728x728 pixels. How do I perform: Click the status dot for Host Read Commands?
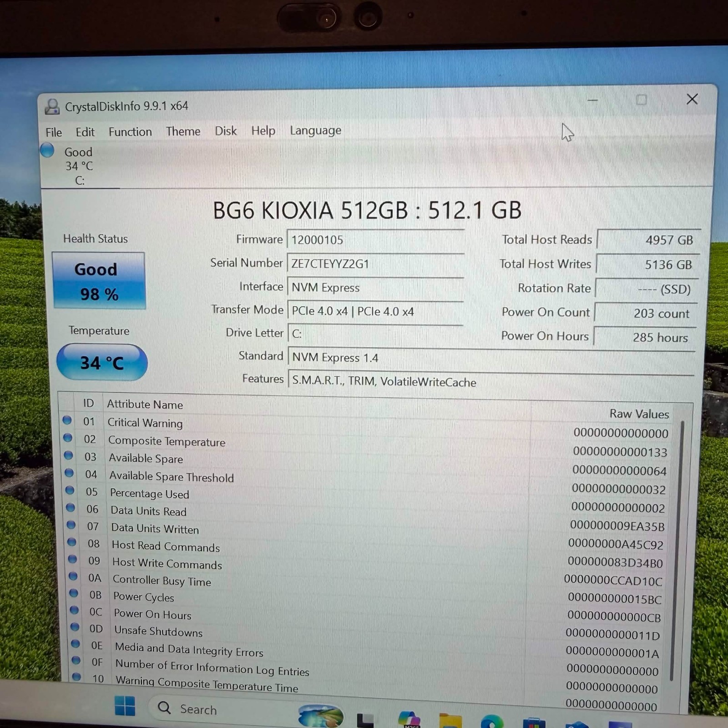[71, 542]
